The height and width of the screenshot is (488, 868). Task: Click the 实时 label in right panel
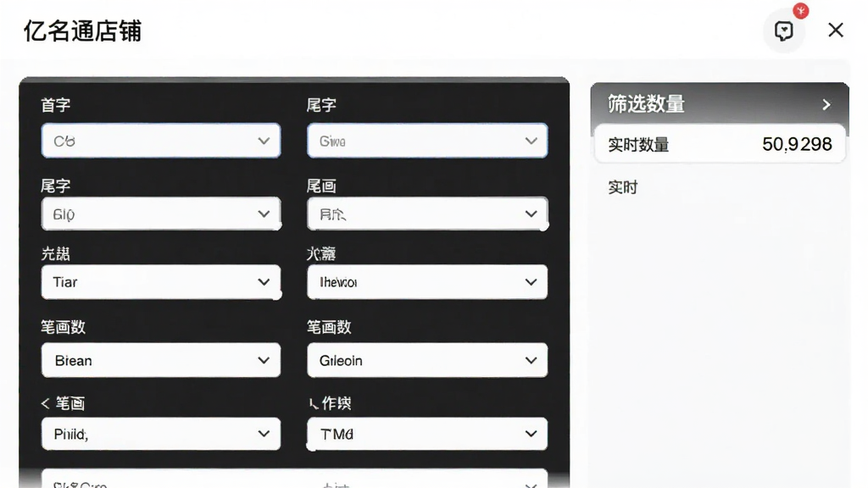(623, 187)
